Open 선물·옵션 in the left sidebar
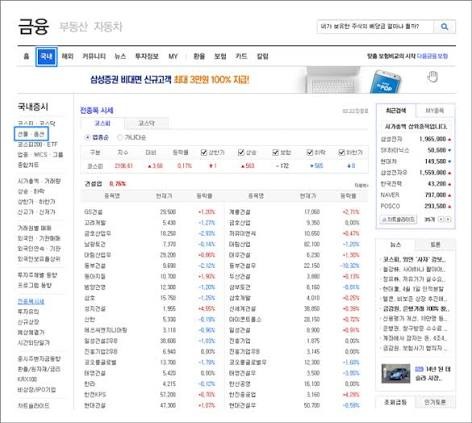The image size is (472, 423). (x=31, y=134)
